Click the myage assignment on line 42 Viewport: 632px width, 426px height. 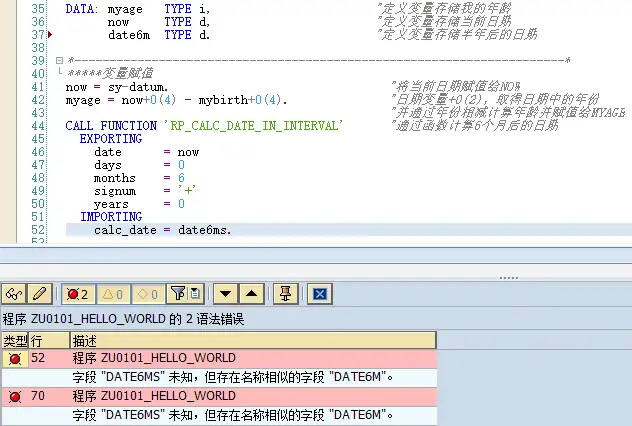[x=83, y=100]
